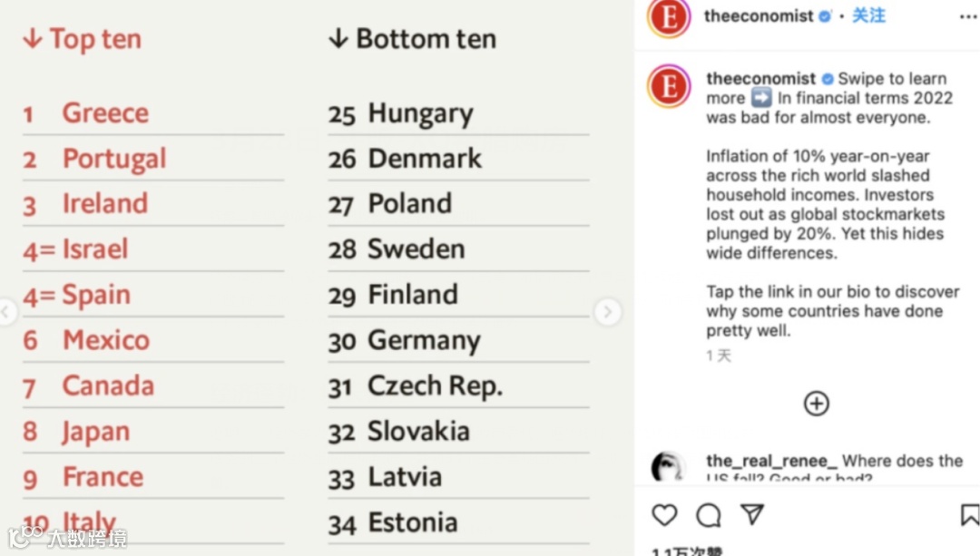Click theeconomist username in the caption
This screenshot has height=556, width=980.
coord(760,79)
